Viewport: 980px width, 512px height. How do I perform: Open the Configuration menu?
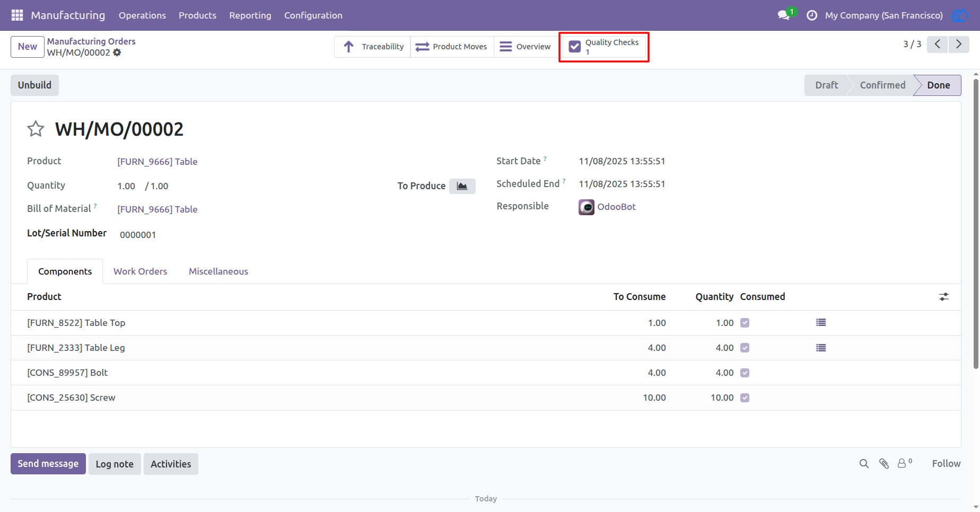[313, 15]
